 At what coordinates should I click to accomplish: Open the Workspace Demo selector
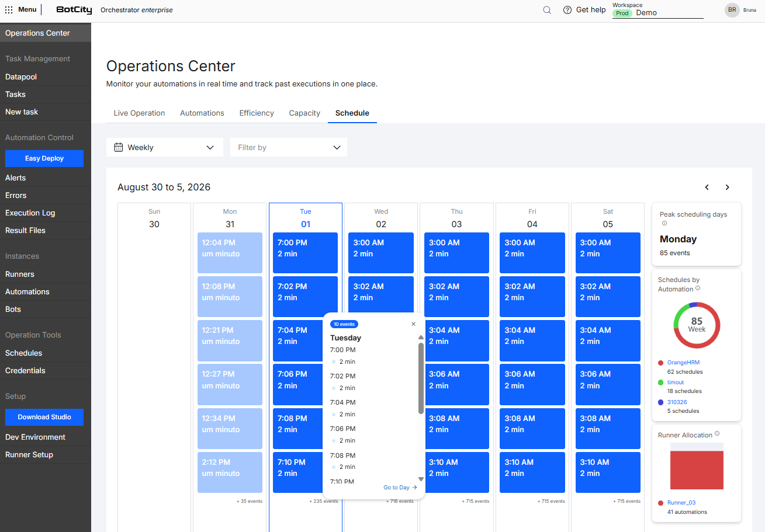click(x=658, y=13)
